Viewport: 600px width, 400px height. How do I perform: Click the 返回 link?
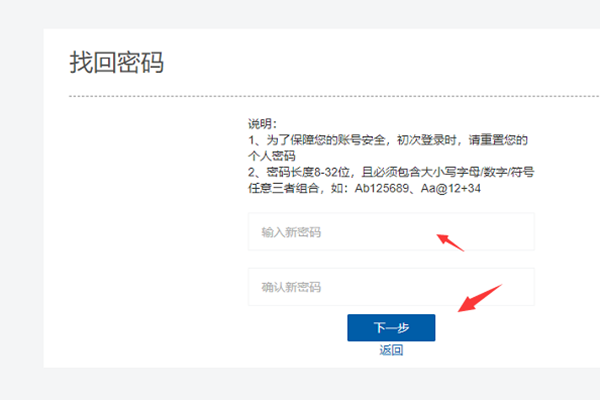click(391, 350)
